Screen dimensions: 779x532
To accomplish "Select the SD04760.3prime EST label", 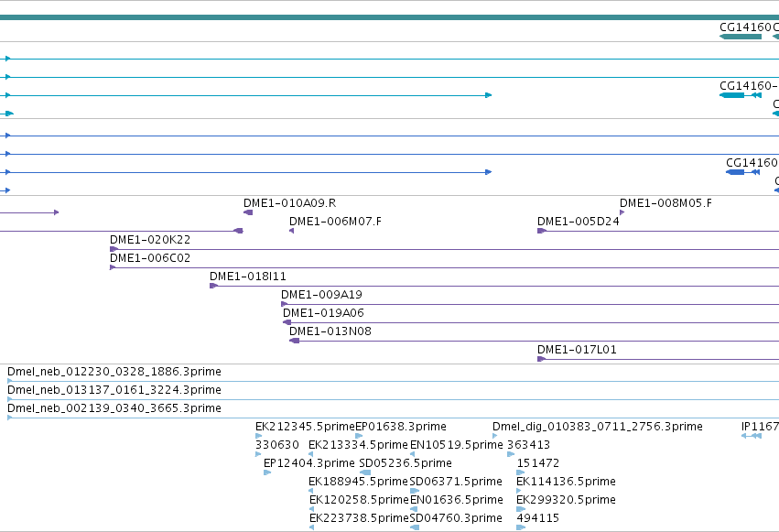I will coord(456,518).
